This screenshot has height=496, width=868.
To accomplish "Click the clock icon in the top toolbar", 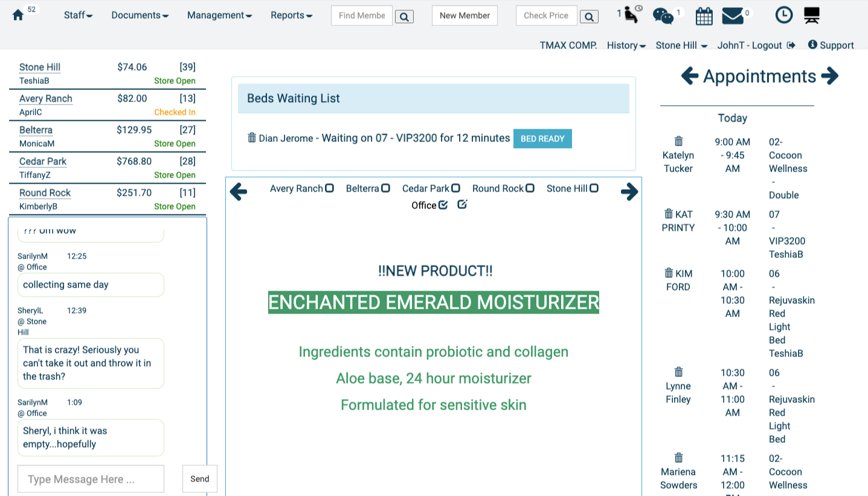I will coord(784,15).
